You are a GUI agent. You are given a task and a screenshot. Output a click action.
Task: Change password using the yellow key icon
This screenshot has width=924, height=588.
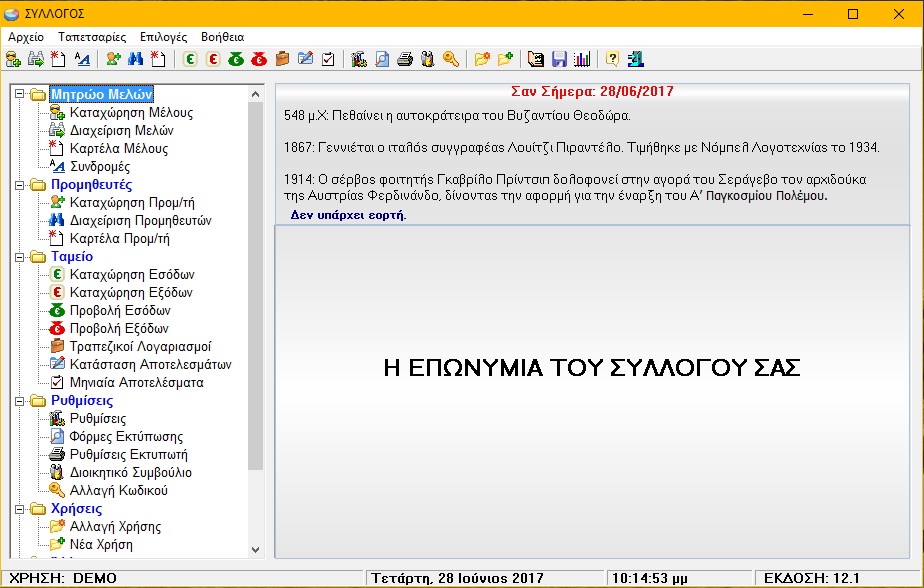point(452,58)
